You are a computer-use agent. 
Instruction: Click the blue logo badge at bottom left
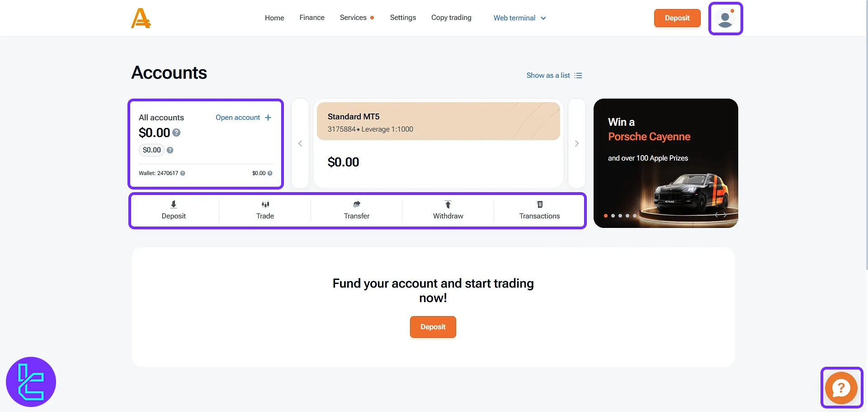tap(31, 382)
